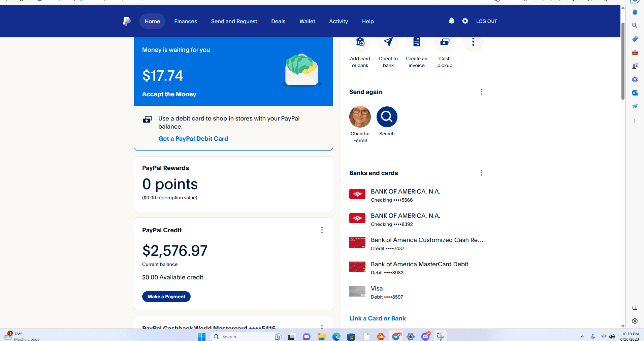Open the Help page
The image size is (644, 341).
tap(368, 21)
